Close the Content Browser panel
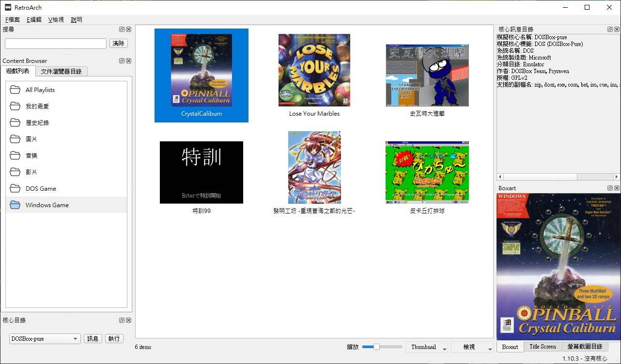 (x=129, y=61)
